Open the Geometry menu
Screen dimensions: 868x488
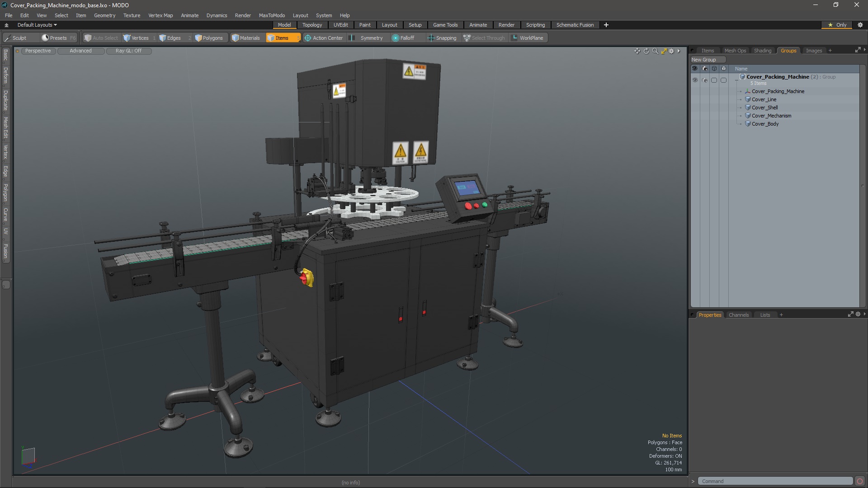[x=104, y=15]
